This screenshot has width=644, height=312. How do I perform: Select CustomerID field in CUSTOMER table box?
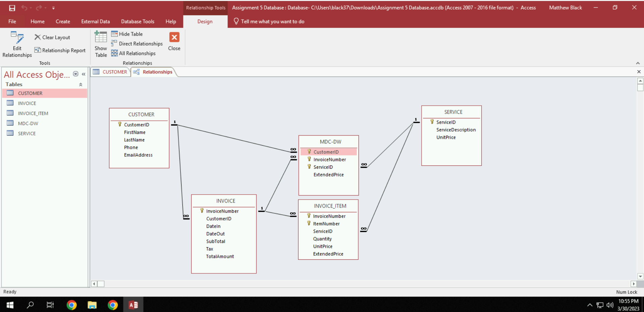click(137, 125)
